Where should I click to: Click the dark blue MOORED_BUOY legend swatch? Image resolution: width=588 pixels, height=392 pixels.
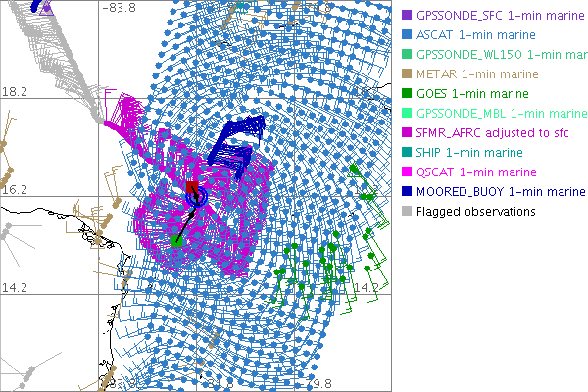405,191
